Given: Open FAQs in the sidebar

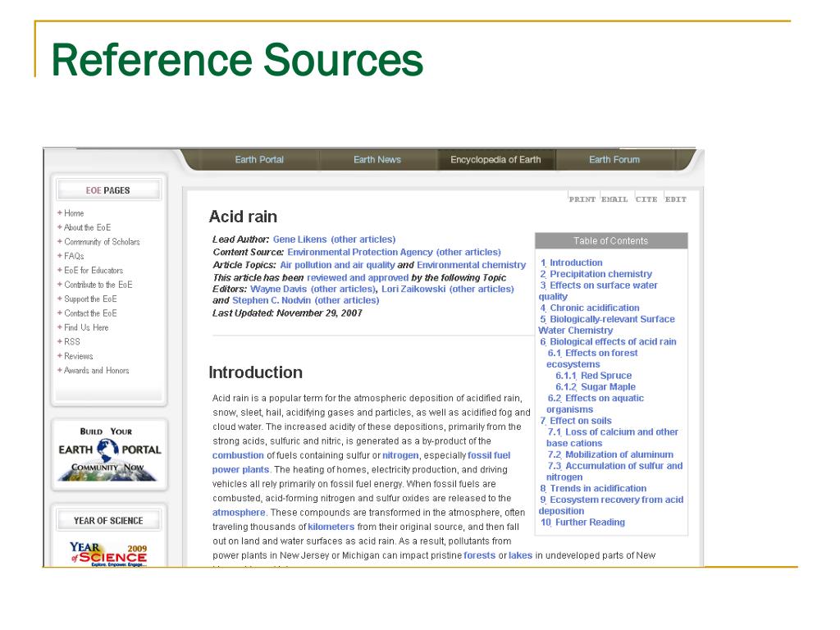Looking at the screenshot, I should (74, 256).
